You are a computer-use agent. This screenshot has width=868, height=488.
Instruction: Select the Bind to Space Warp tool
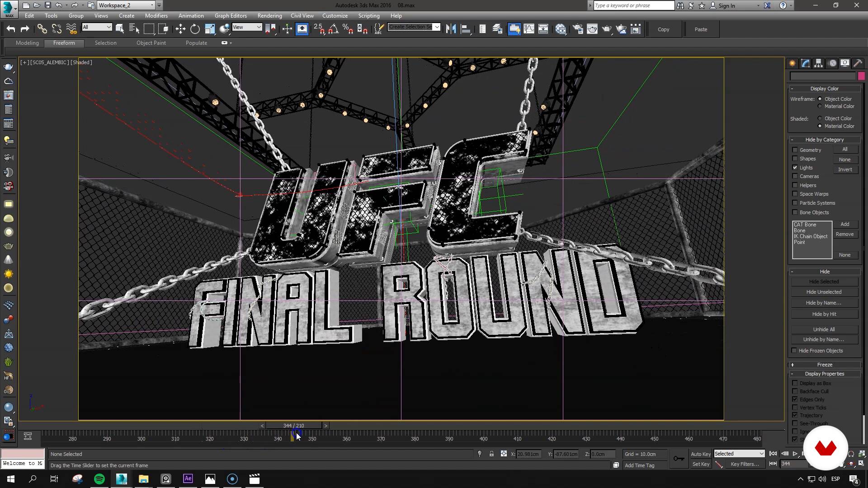[x=71, y=29]
